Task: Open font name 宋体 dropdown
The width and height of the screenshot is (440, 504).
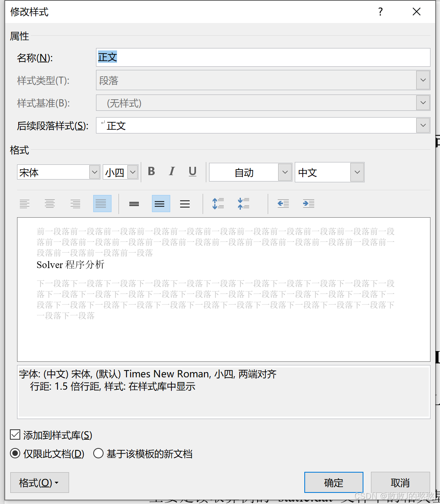Action: click(94, 172)
